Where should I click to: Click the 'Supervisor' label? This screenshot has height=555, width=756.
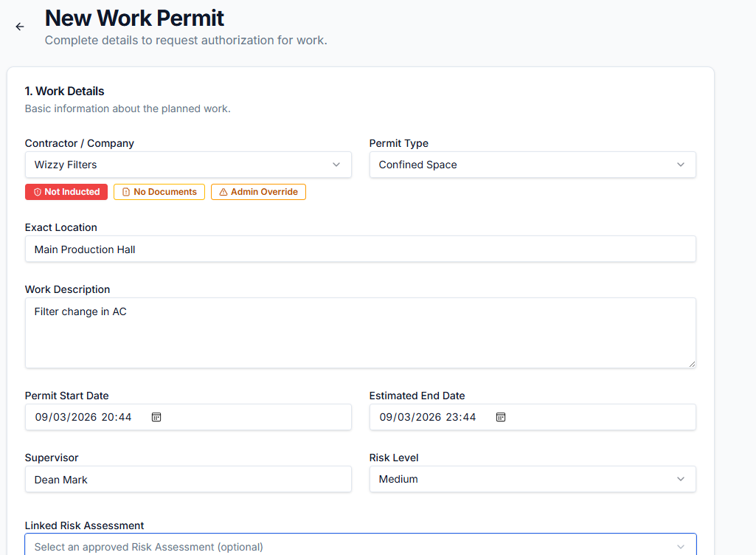(52, 458)
